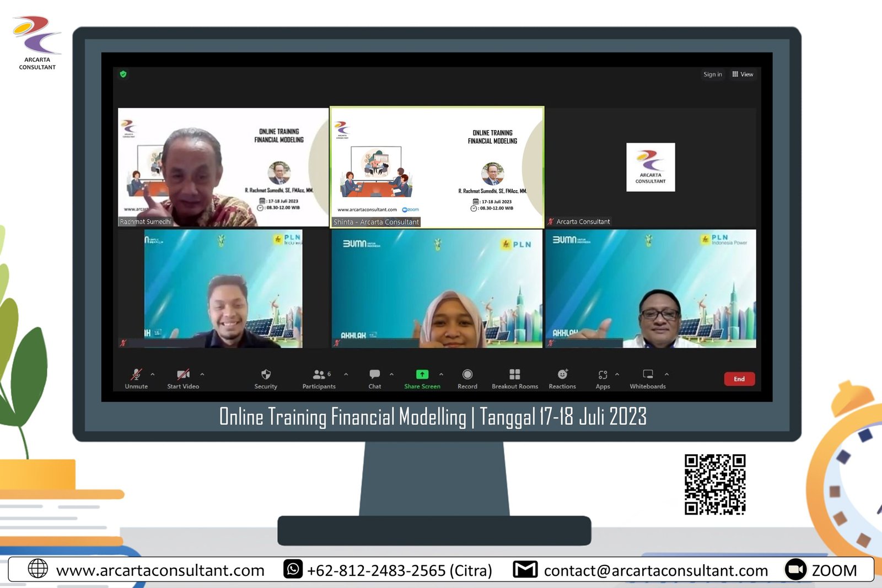Click the green Share Screen icon
Viewport: 882px width, 588px height.
tap(422, 375)
